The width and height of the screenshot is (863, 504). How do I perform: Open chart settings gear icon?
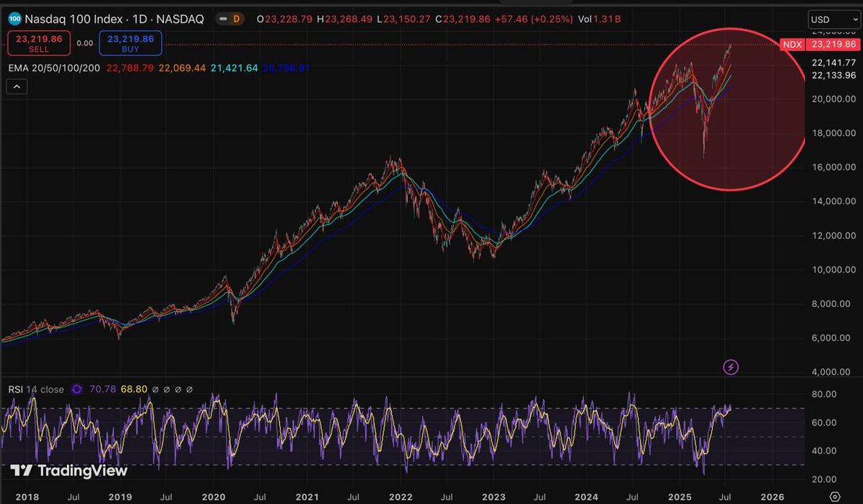834,497
